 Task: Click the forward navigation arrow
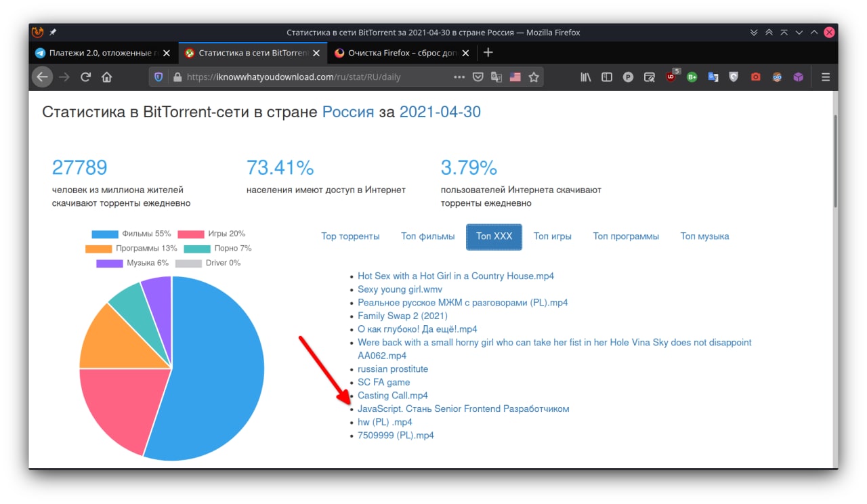(x=64, y=77)
